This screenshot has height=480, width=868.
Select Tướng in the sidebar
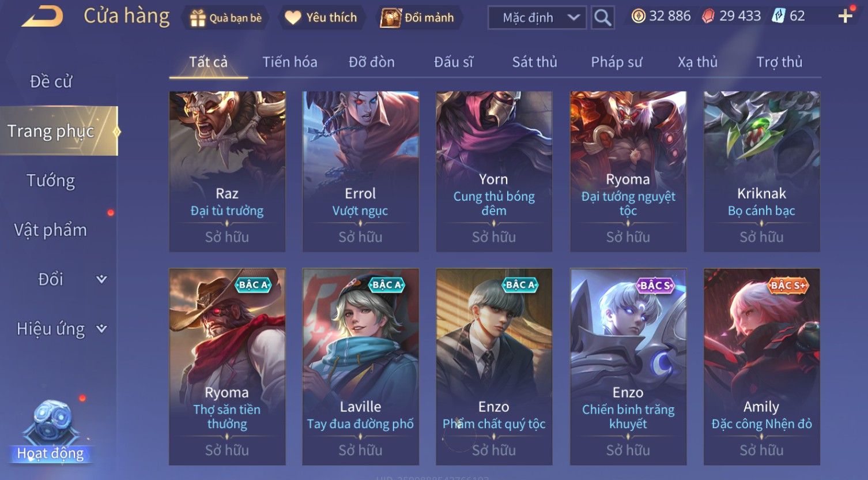point(51,181)
